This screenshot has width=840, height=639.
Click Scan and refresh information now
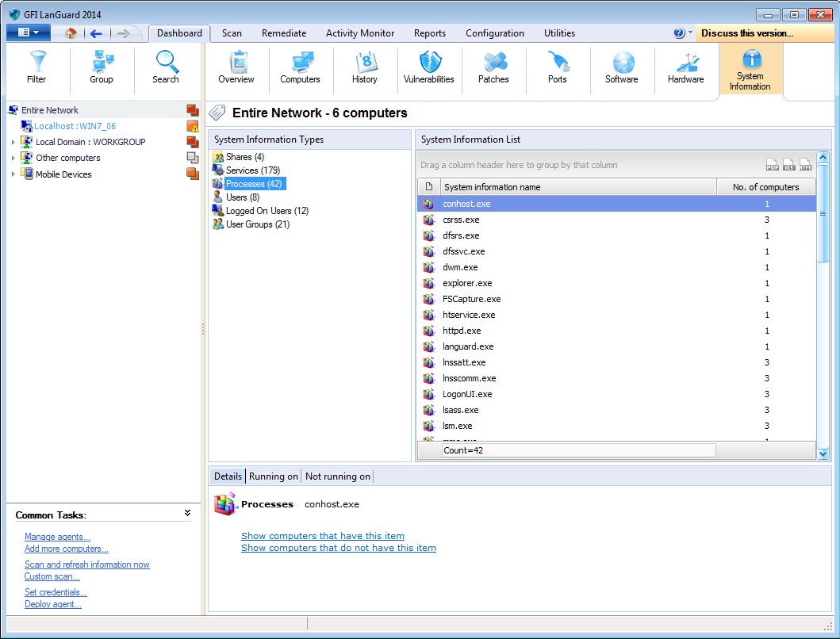point(86,564)
